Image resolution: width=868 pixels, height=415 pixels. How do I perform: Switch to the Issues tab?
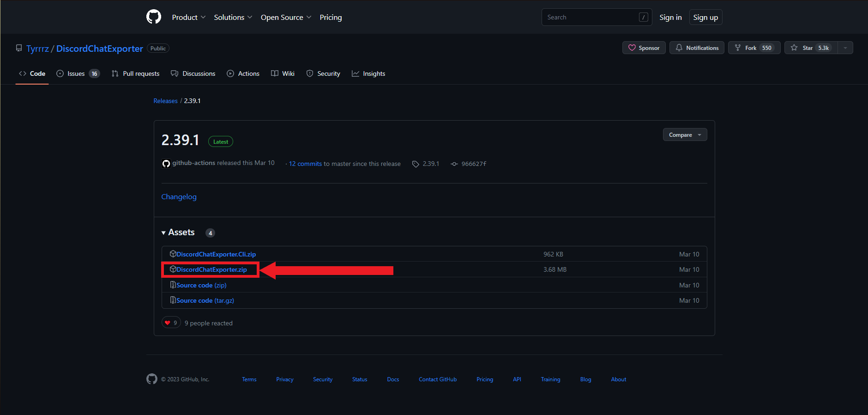[78, 74]
